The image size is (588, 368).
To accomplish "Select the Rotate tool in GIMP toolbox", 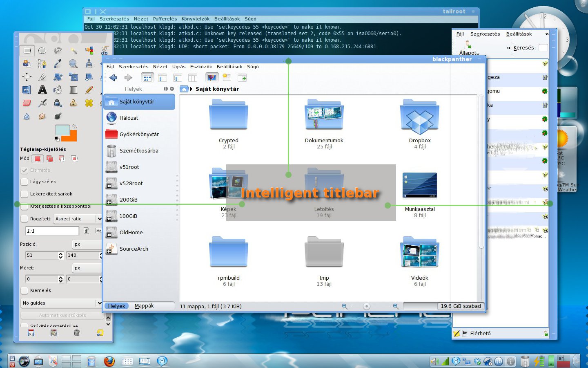I will (58, 77).
